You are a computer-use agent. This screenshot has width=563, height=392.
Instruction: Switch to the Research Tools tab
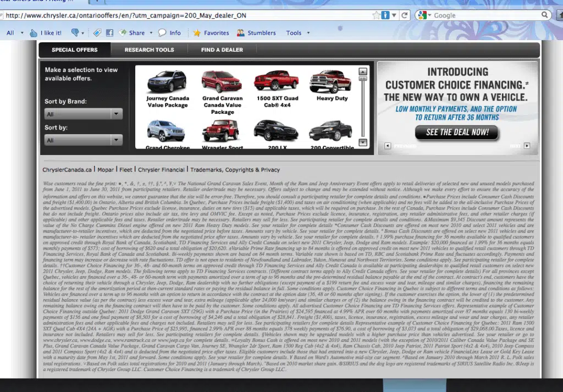[149, 50]
